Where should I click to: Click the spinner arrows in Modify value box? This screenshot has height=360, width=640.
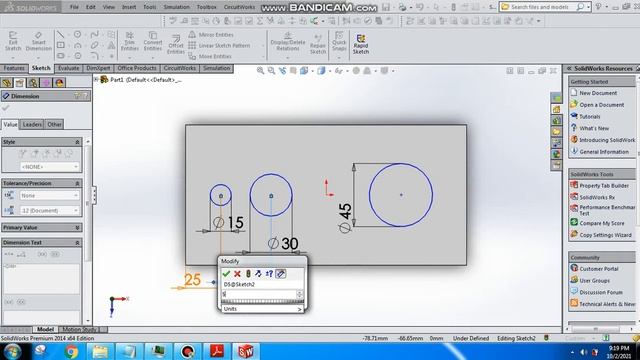[300, 294]
